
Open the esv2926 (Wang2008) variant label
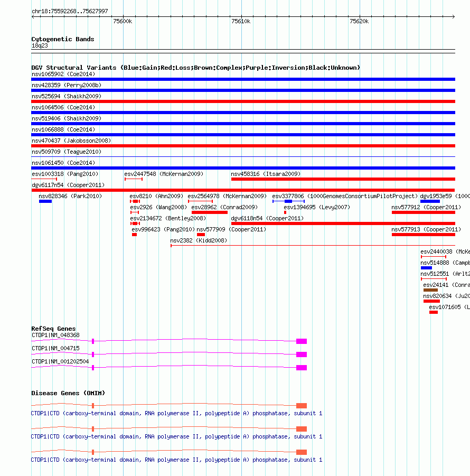point(158,207)
